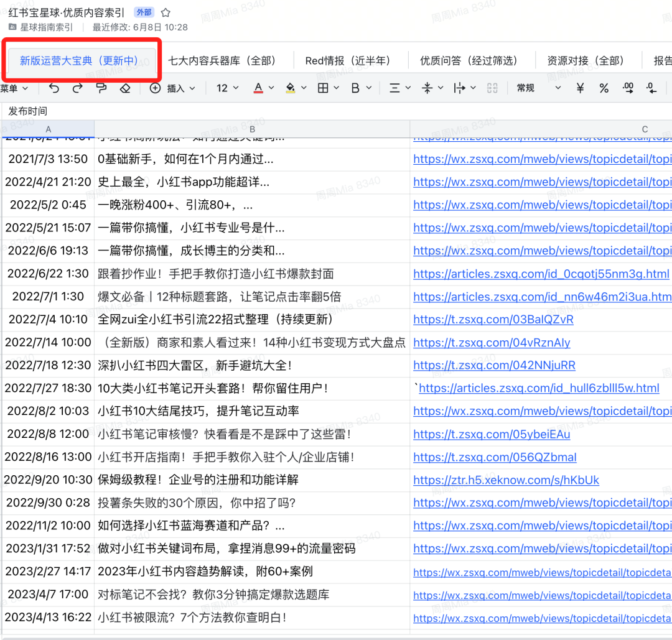Expand text wrap dropdown arrow
Image resolution: width=672 pixels, height=640 pixels.
473,88
